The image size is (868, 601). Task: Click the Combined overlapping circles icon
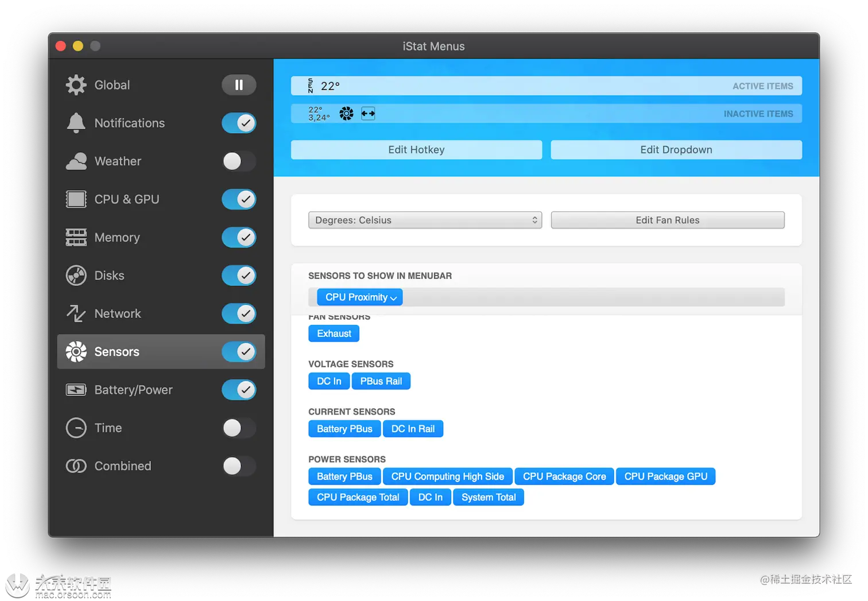point(76,466)
